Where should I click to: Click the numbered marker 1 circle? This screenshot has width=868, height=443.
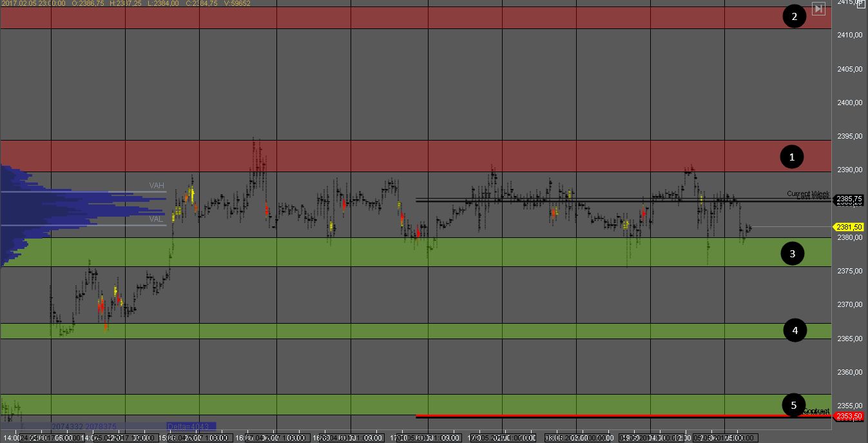(792, 157)
